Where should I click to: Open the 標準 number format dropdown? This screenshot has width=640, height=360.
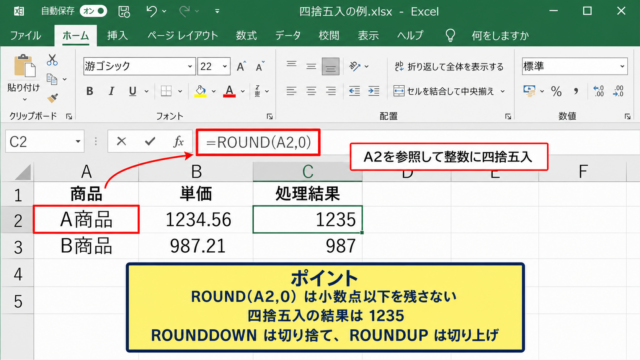coord(622,66)
